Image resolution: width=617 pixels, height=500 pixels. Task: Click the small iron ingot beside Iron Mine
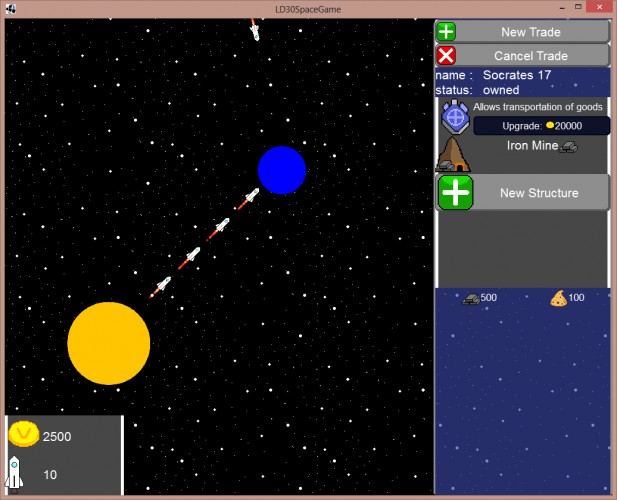tap(569, 147)
